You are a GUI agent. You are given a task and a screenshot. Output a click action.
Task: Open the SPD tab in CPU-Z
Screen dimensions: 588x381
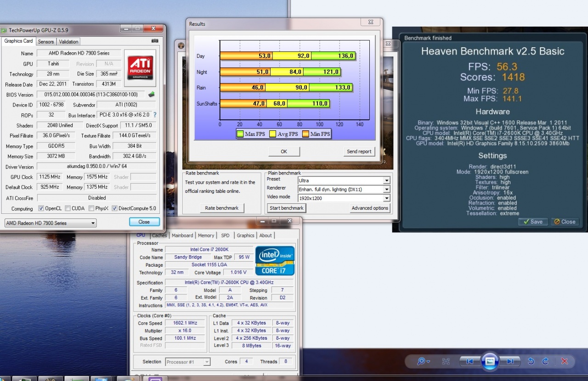[225, 235]
